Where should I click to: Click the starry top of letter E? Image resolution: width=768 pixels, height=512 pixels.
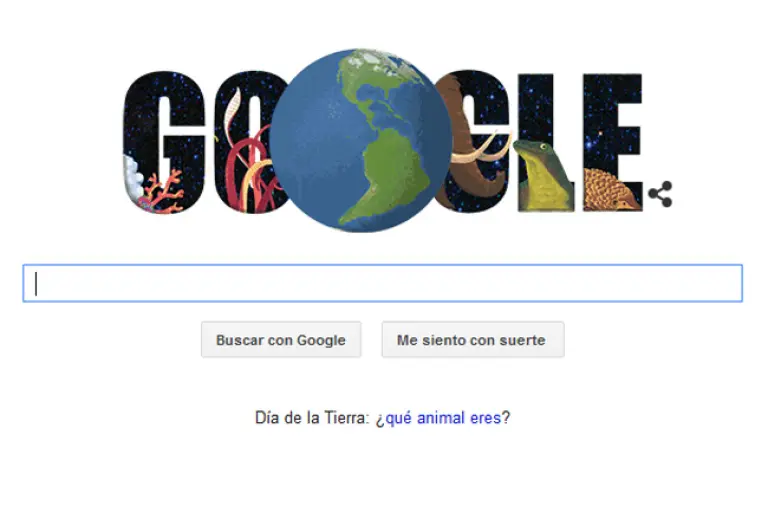612,86
